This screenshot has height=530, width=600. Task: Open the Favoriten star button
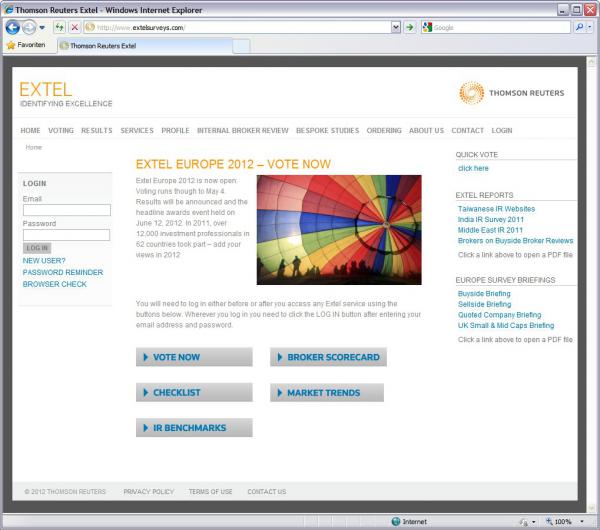click(26, 45)
